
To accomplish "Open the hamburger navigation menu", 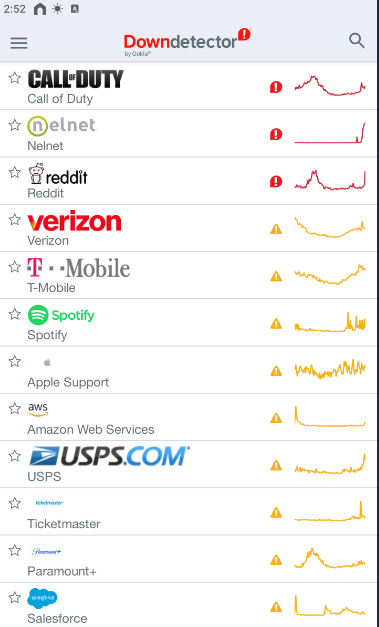I will tap(19, 43).
